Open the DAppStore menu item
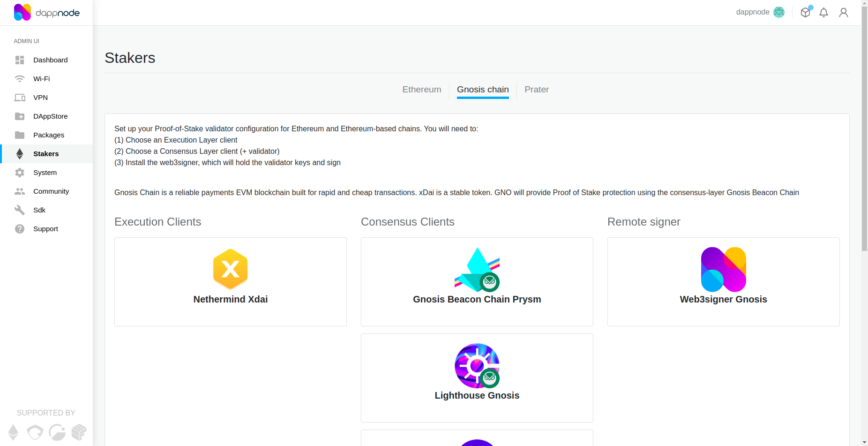 click(47, 116)
